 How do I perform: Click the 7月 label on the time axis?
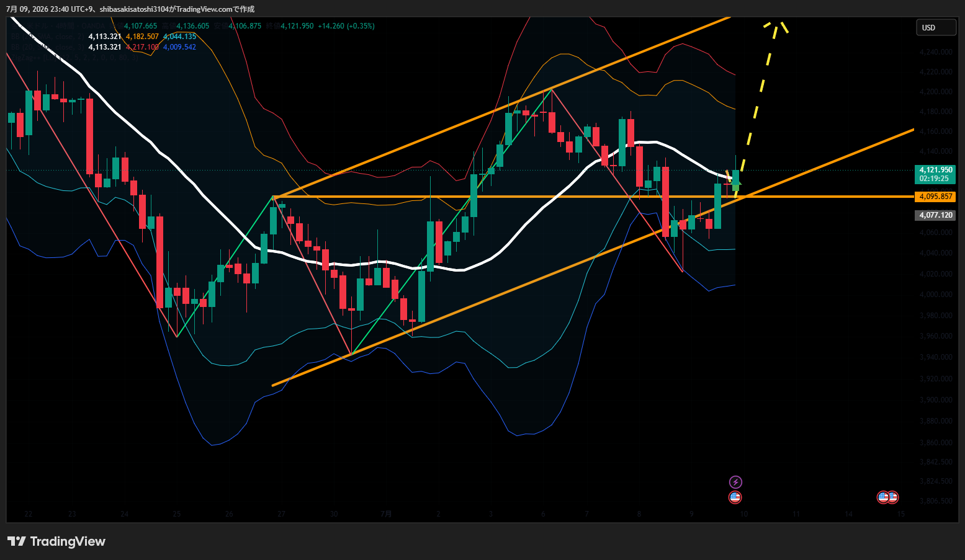[386, 514]
